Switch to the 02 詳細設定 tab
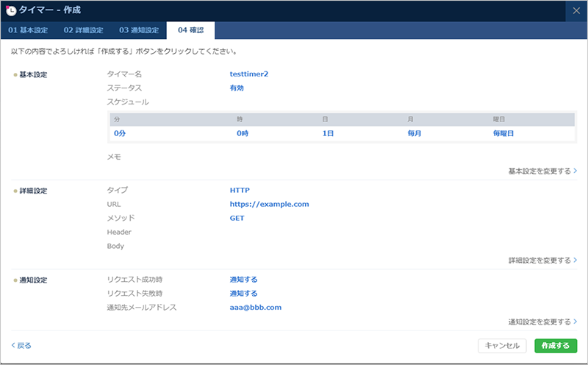The width and height of the screenshot is (588, 365). [x=83, y=30]
